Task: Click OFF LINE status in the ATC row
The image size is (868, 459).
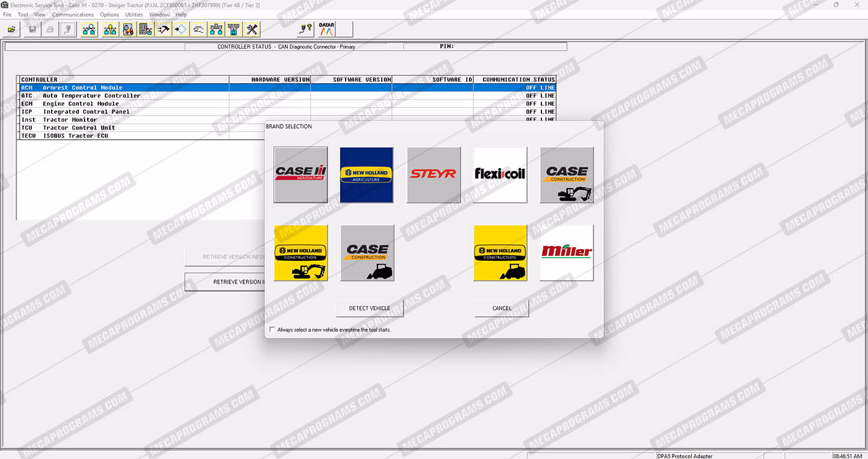Action: (x=540, y=96)
